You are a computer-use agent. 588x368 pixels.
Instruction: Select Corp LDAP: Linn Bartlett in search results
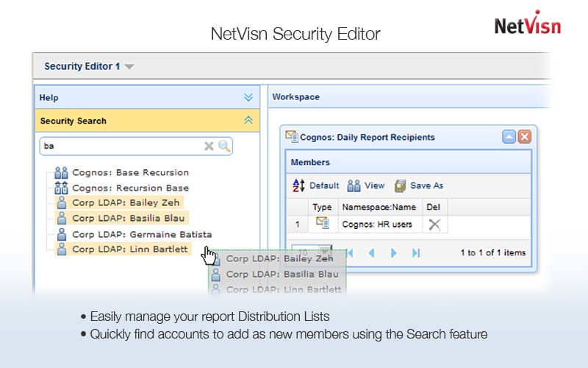coord(130,249)
